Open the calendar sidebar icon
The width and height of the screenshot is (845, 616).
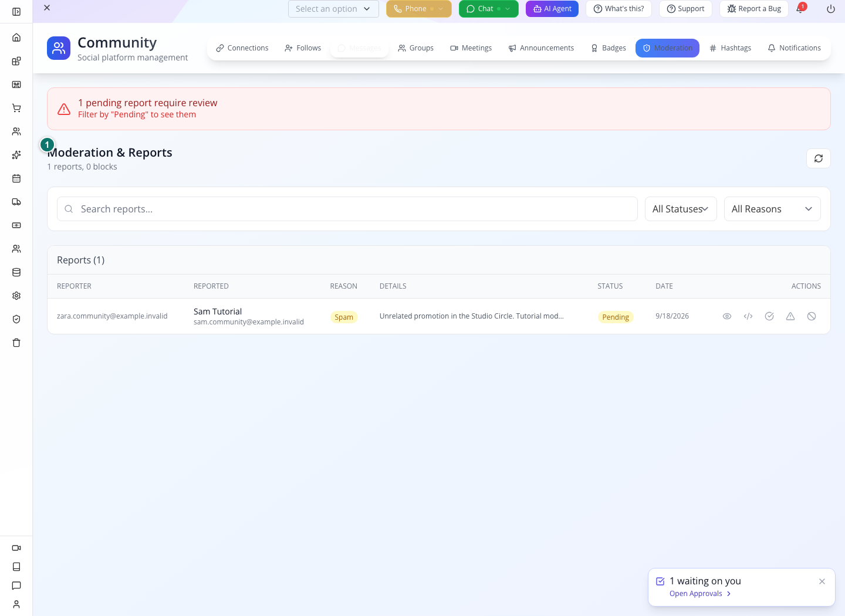coord(16,178)
